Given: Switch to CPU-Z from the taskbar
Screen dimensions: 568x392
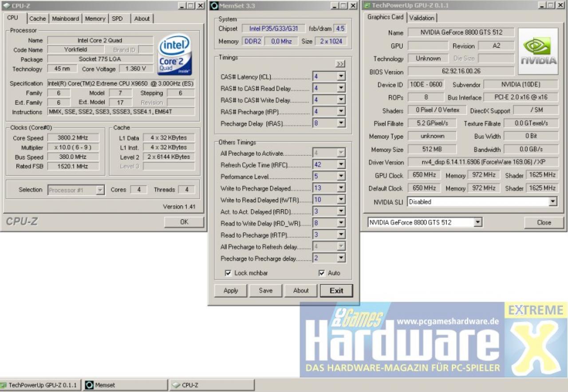Looking at the screenshot, I should (x=213, y=385).
